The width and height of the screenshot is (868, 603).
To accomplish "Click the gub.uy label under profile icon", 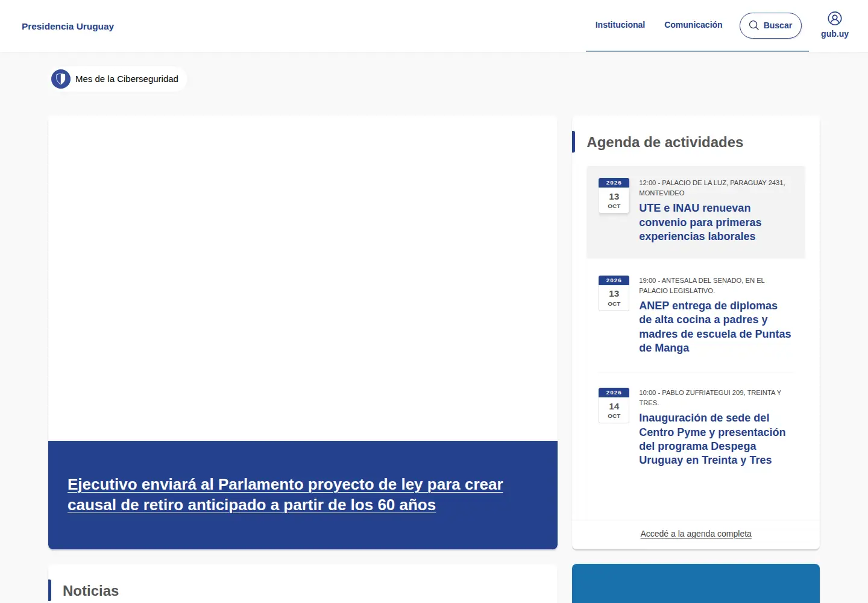I will click(x=835, y=34).
